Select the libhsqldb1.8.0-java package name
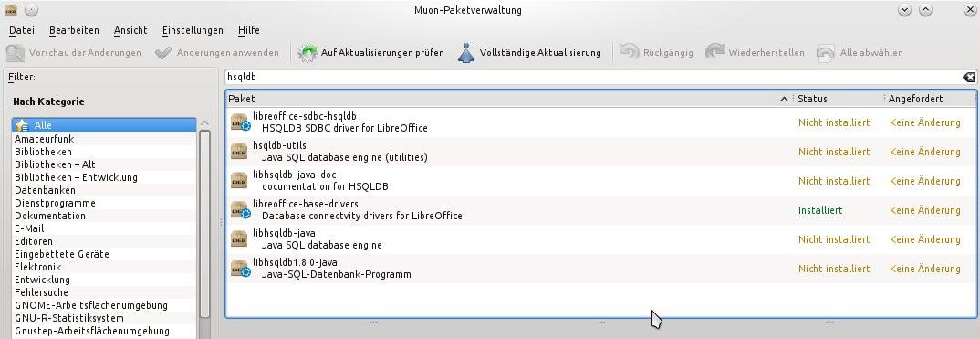The width and height of the screenshot is (980, 339). click(295, 262)
